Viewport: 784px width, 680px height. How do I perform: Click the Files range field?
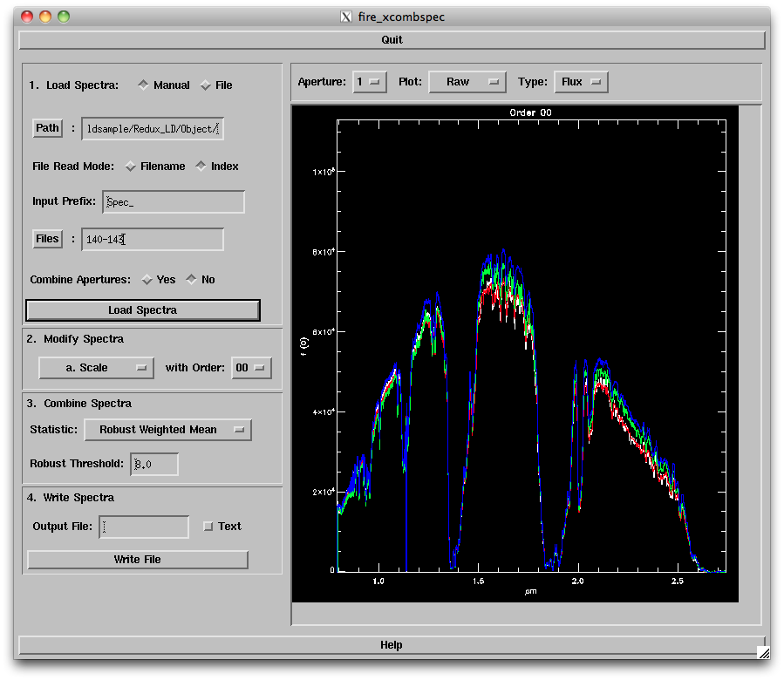(x=153, y=240)
